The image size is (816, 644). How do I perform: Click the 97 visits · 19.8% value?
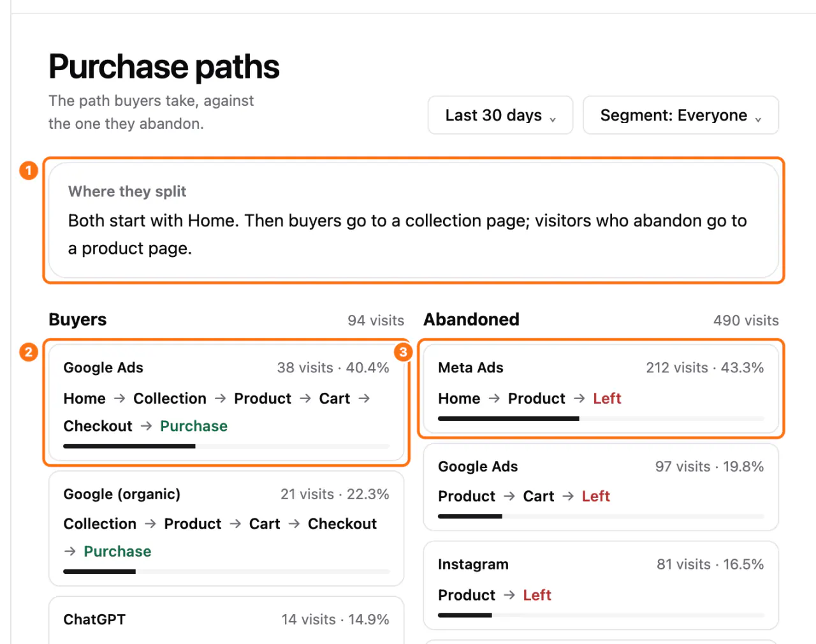(x=710, y=467)
